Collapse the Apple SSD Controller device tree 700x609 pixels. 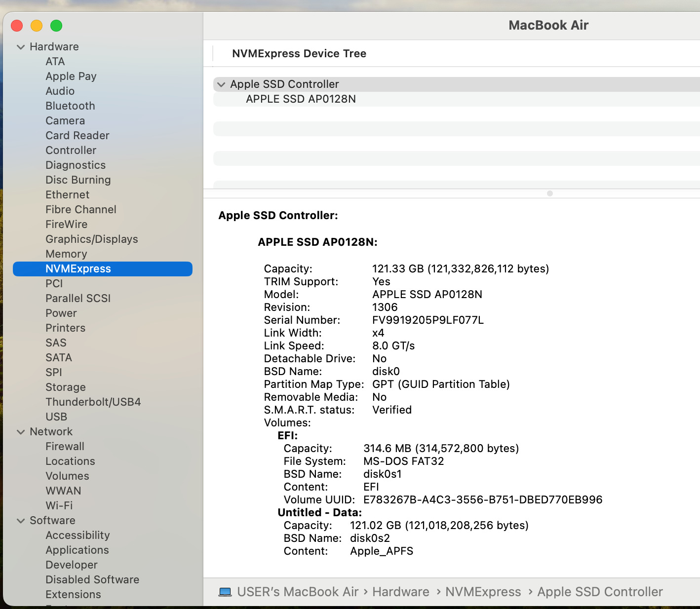pyautogui.click(x=221, y=84)
